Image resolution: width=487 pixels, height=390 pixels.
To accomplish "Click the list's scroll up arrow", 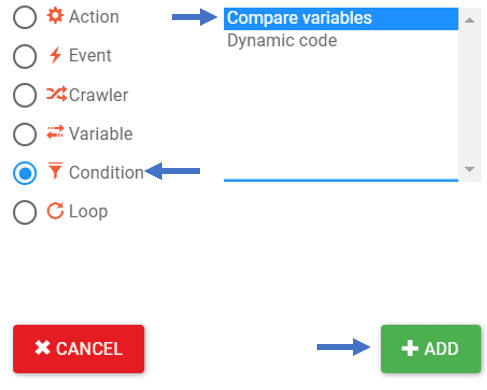I will pyautogui.click(x=469, y=20).
